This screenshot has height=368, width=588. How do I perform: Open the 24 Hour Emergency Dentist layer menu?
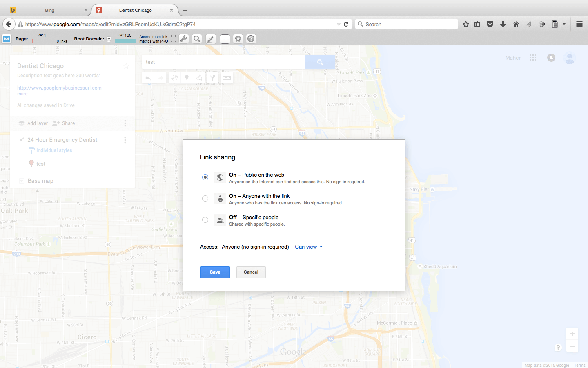125,140
